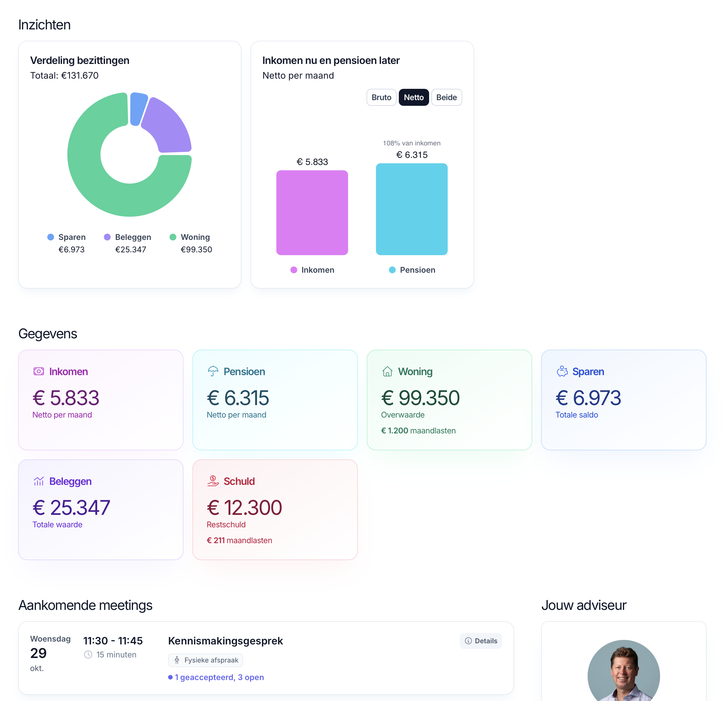Select the Netto view toggle
The width and height of the screenshot is (728, 701).
pyautogui.click(x=414, y=97)
